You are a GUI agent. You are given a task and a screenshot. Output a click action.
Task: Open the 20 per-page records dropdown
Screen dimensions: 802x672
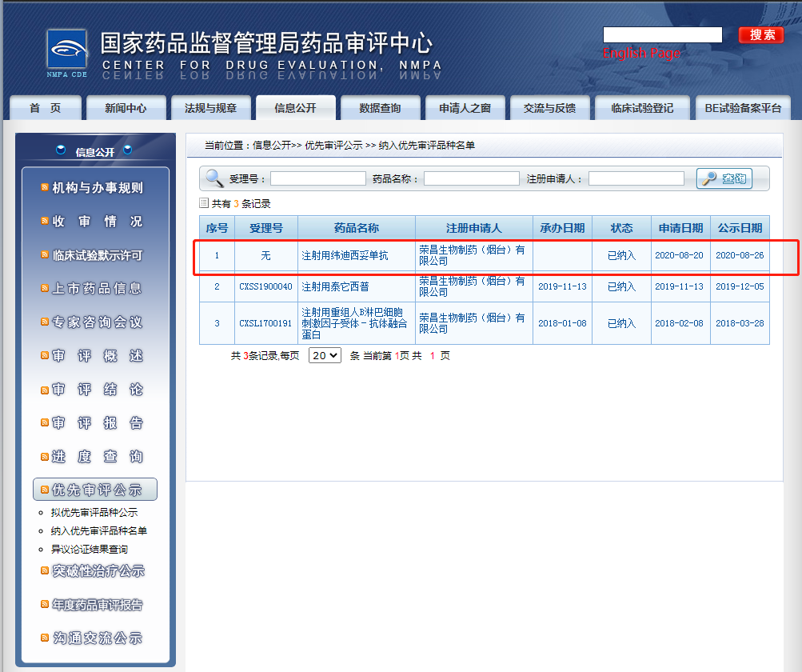(325, 355)
